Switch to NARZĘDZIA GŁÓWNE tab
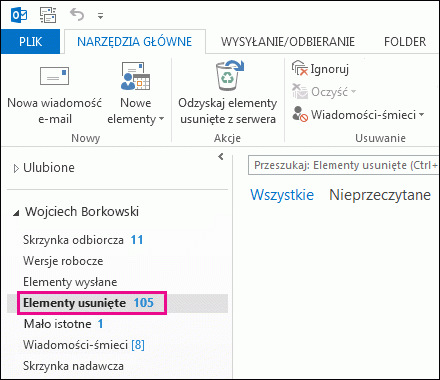The width and height of the screenshot is (440, 380). 135,42
